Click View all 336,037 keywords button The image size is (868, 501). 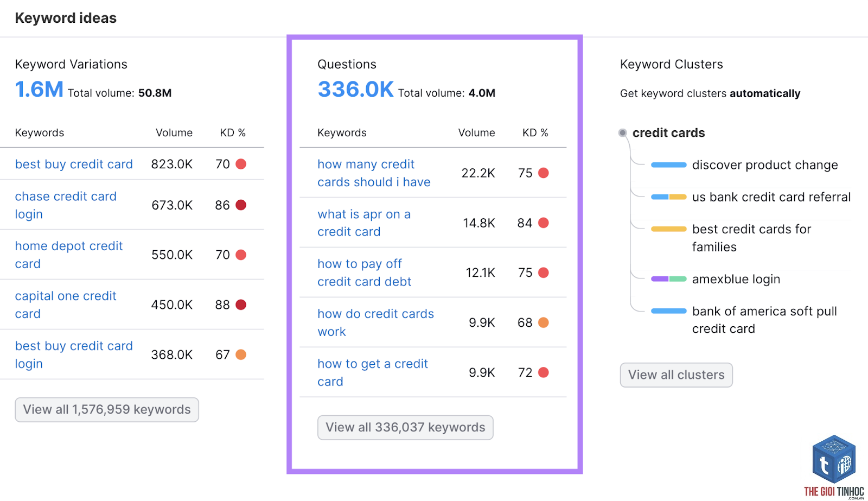point(405,428)
